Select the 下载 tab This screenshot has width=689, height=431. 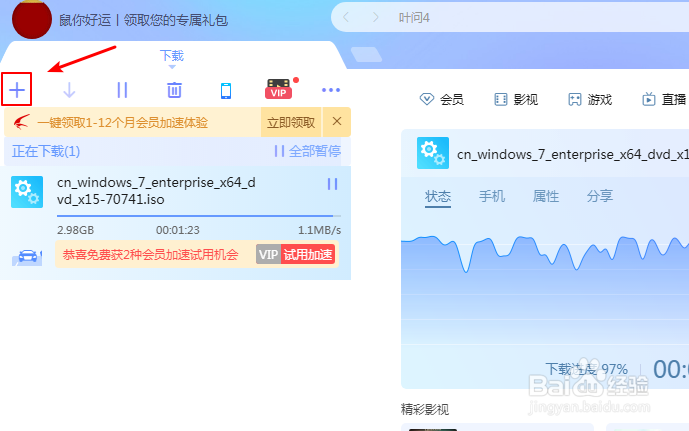[x=171, y=56]
